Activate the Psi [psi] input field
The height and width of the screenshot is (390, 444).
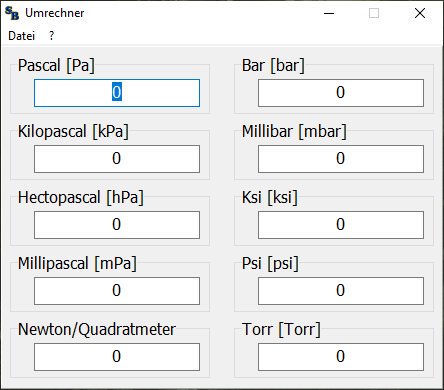tap(341, 291)
